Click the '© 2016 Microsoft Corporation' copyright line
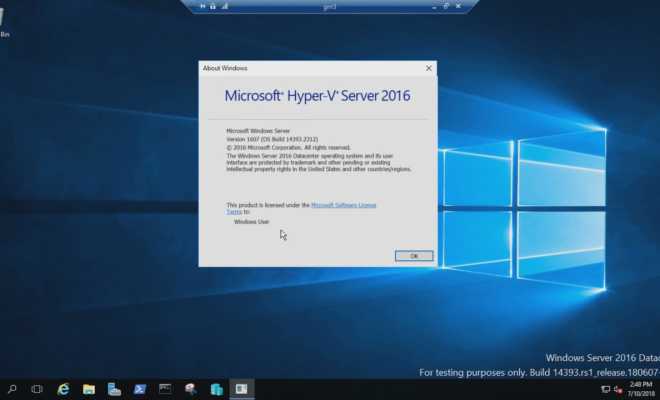Screen dimensions: 660x400 coord(288,148)
